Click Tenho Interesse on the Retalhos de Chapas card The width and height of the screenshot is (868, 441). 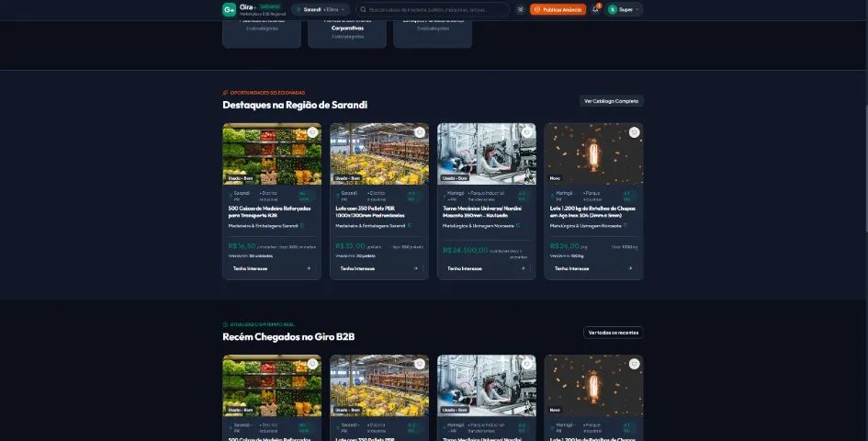coord(594,268)
